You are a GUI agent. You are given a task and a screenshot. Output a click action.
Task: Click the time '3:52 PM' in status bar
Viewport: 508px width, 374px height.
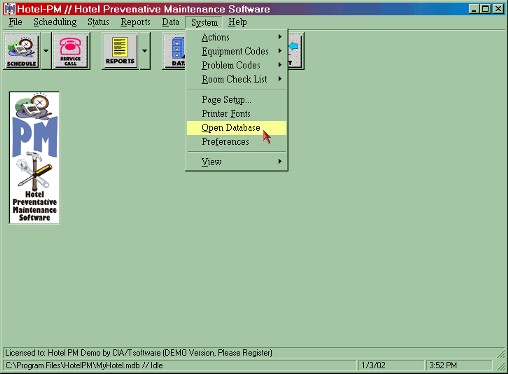click(x=443, y=365)
